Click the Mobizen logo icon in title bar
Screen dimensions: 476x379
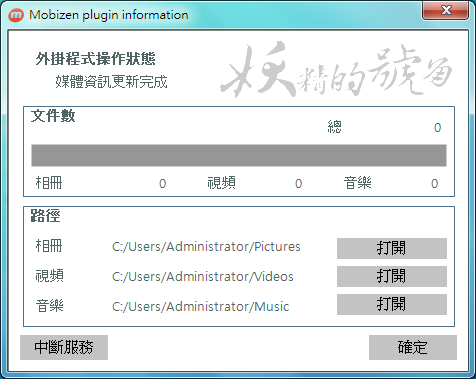pyautogui.click(x=16, y=15)
